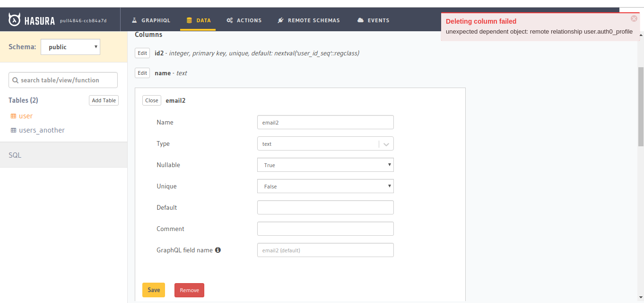Viewport: 644px width, 303px height.
Task: Dismiss the Deleting column failed notification
Action: pyautogui.click(x=634, y=18)
